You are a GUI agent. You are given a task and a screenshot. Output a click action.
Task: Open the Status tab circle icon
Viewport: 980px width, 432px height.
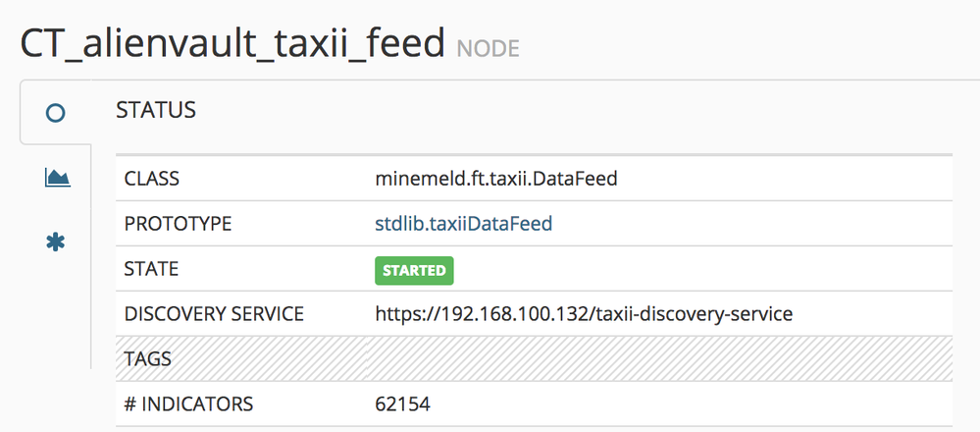(56, 113)
